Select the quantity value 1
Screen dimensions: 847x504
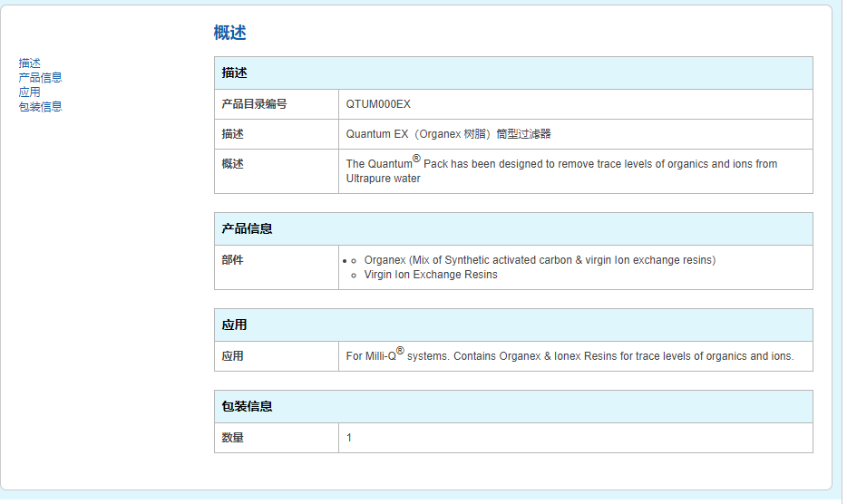pyautogui.click(x=349, y=438)
